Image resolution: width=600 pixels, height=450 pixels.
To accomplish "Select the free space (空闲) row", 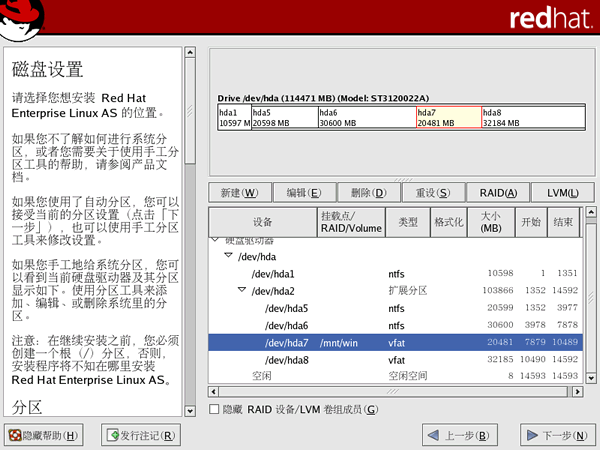I will coord(396,376).
